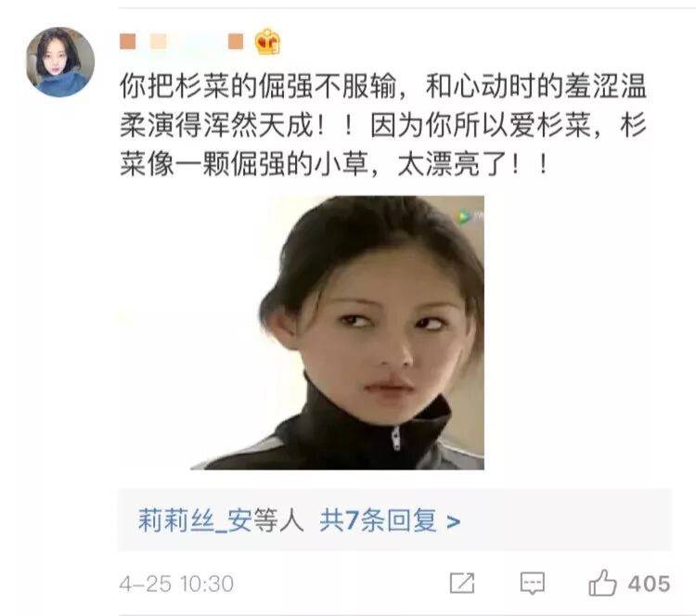
Task: Visit 莉莉丝_安 user profile link
Action: (195, 520)
